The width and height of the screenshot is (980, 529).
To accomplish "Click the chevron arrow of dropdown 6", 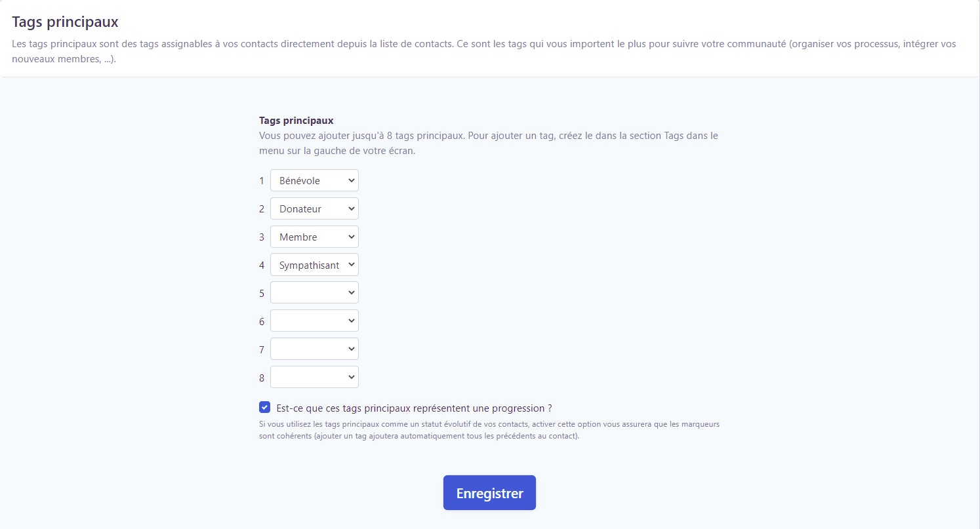I will click(x=352, y=321).
